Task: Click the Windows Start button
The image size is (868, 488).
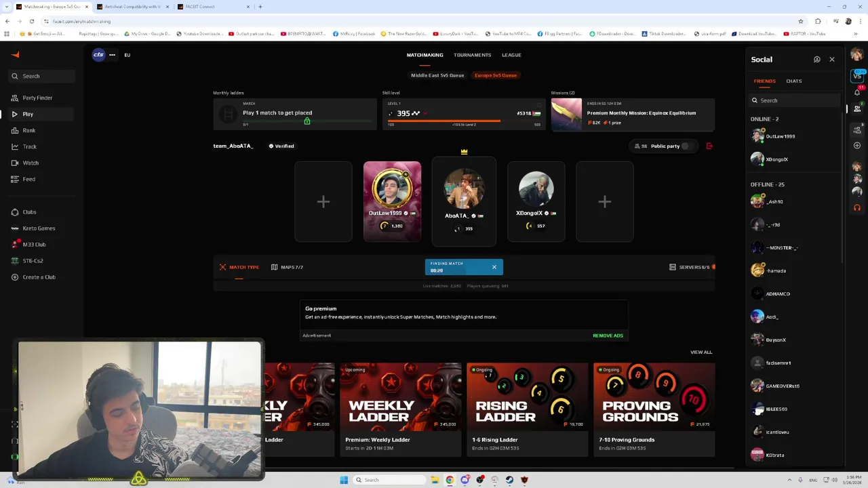Action: click(344, 480)
